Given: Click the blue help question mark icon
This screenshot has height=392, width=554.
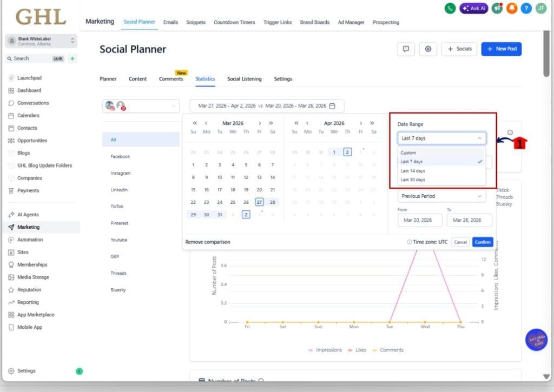Looking at the screenshot, I should (x=526, y=8).
